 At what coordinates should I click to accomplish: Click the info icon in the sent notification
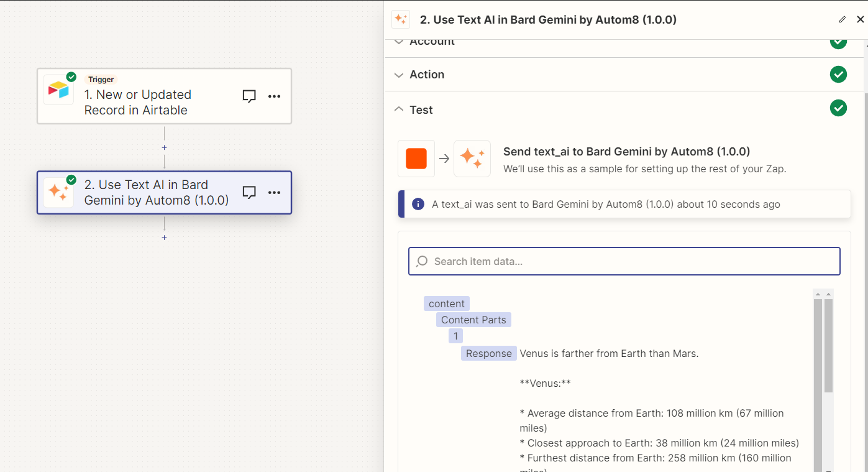click(x=418, y=204)
